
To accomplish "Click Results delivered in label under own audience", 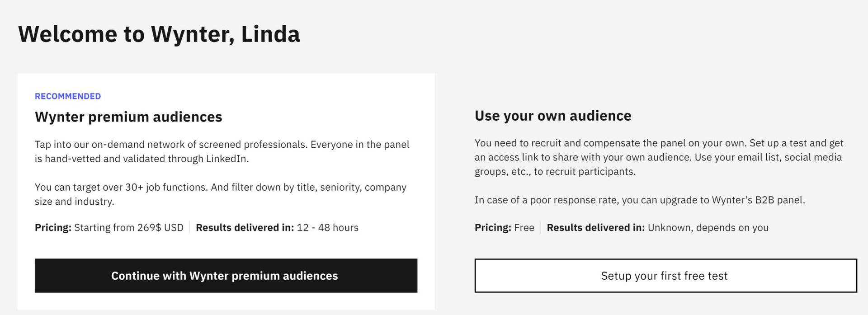I will (595, 228).
